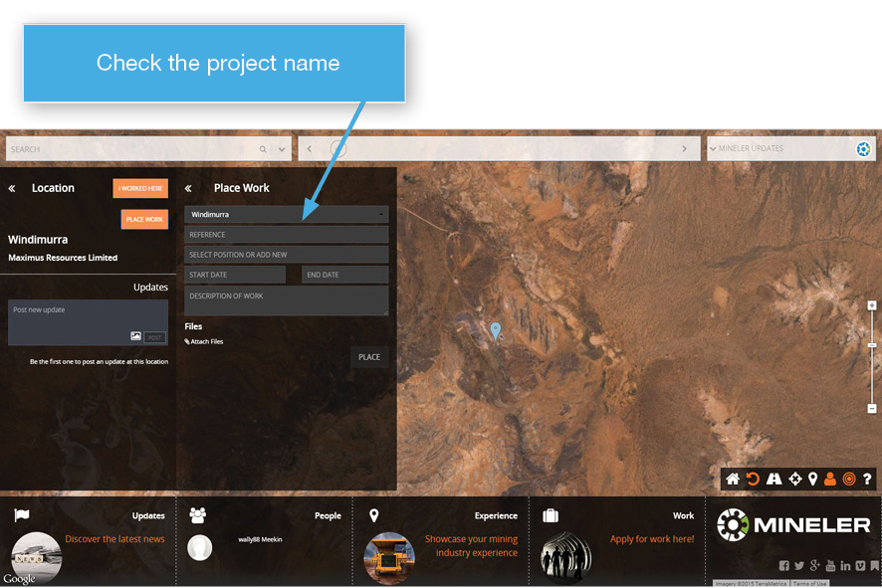882x588 pixels.
Task: Collapse the Place Work panel
Action: tap(189, 188)
